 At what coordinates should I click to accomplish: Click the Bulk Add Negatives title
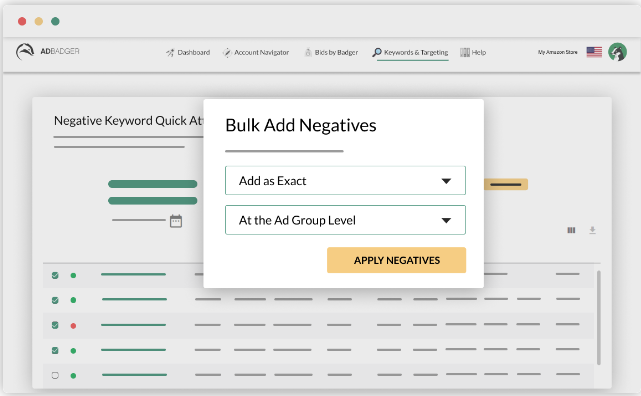(301, 125)
